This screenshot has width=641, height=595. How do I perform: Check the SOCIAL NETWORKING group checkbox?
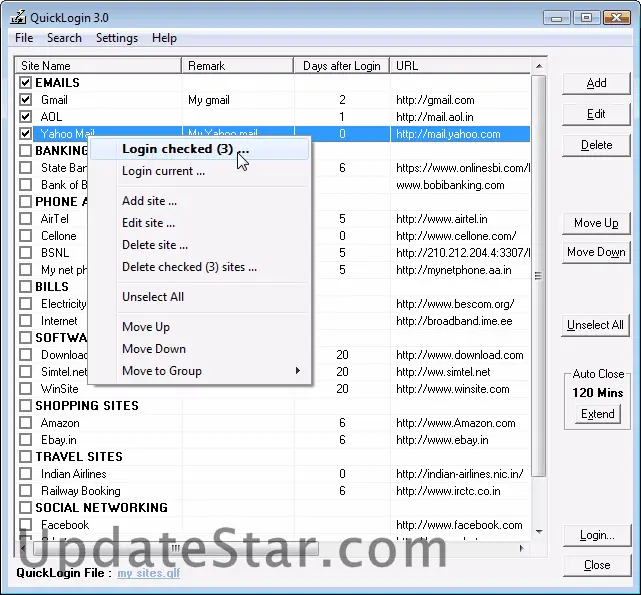tap(25, 507)
